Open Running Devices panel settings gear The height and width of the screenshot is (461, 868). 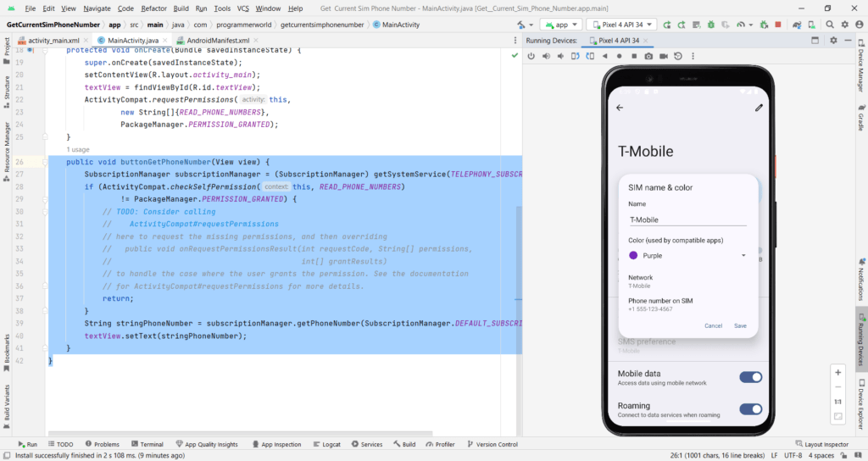pyautogui.click(x=833, y=41)
